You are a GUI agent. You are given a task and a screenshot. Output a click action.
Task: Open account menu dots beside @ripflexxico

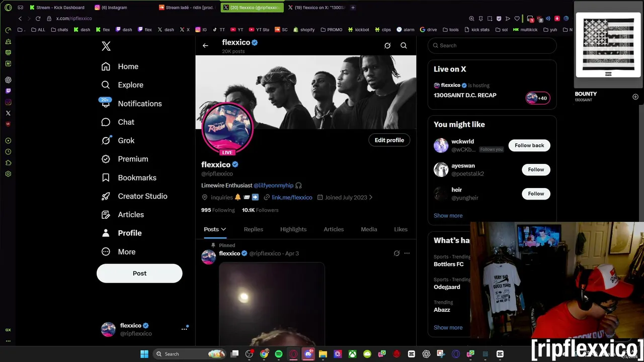(x=184, y=329)
